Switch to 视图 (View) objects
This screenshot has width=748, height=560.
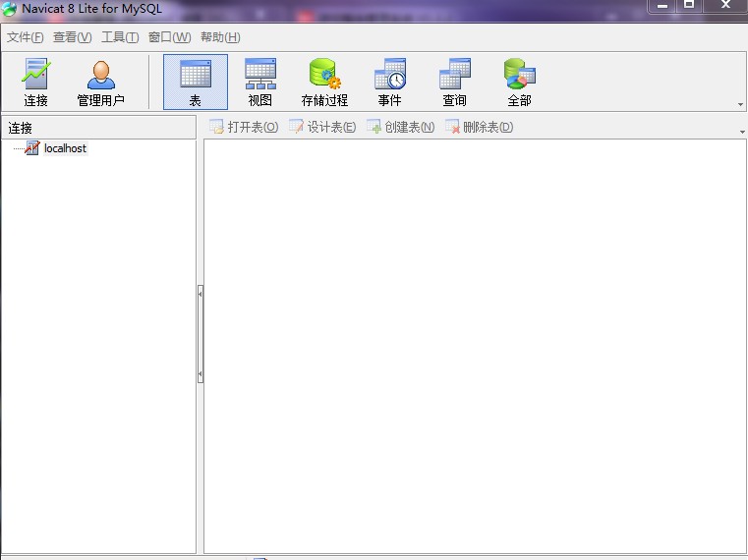pyautogui.click(x=260, y=83)
